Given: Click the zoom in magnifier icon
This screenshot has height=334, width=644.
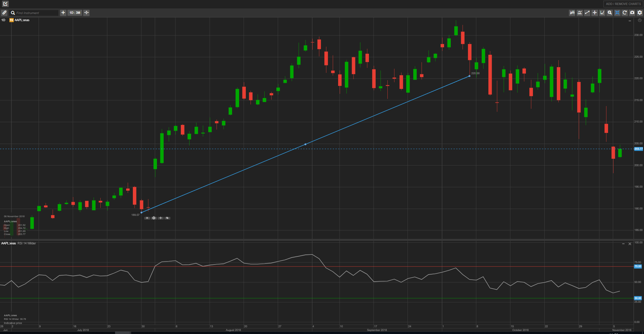Looking at the screenshot, I should [x=610, y=13].
